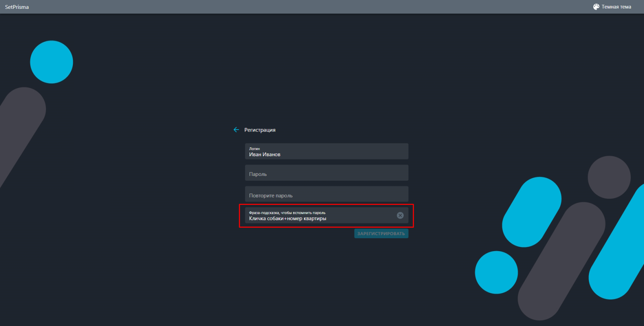644x326 pixels.
Task: Click the "Фраза-подсказка" floating label
Action: point(287,213)
